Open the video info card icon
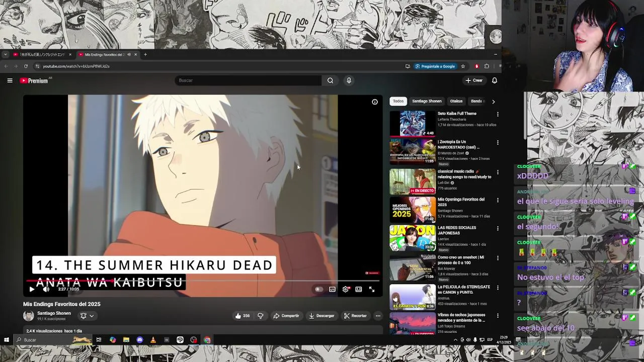Image resolution: width=644 pixels, height=362 pixels. pyautogui.click(x=375, y=102)
